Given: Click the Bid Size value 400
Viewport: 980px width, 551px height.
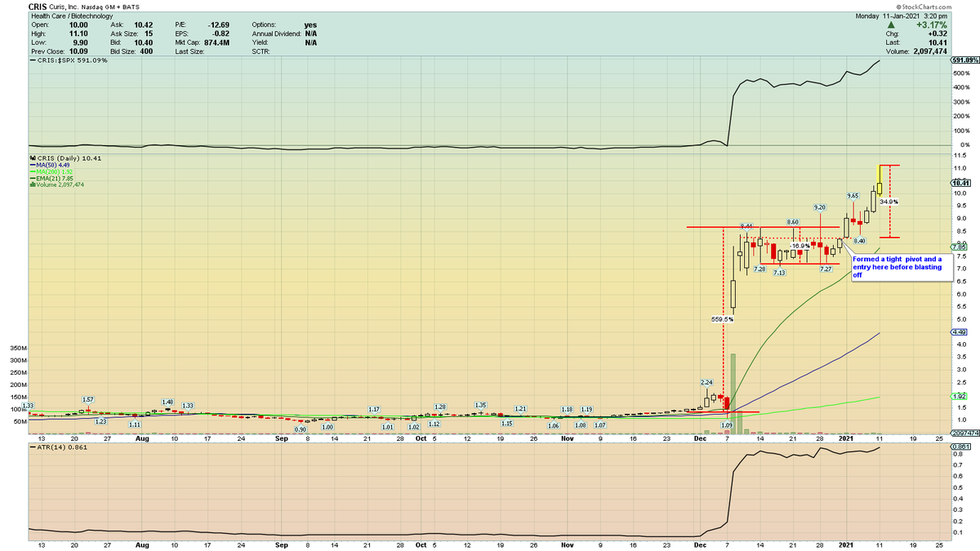Looking at the screenshot, I should click(145, 51).
